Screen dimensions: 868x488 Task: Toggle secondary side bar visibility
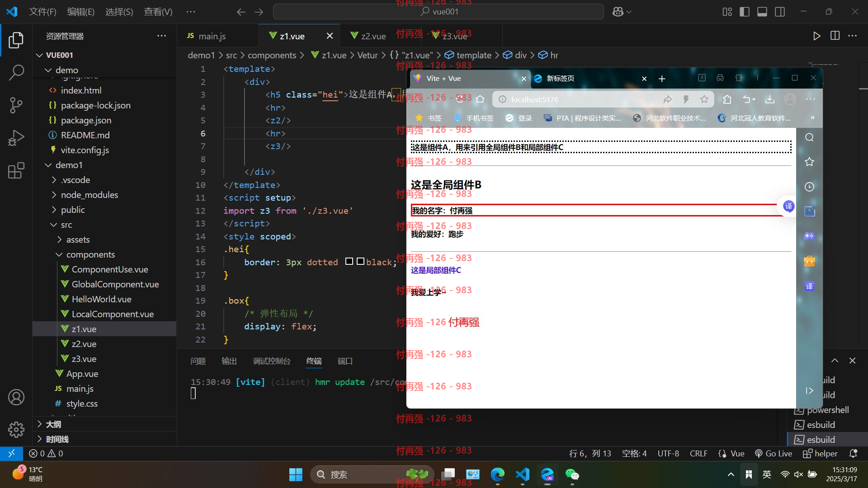click(x=780, y=12)
